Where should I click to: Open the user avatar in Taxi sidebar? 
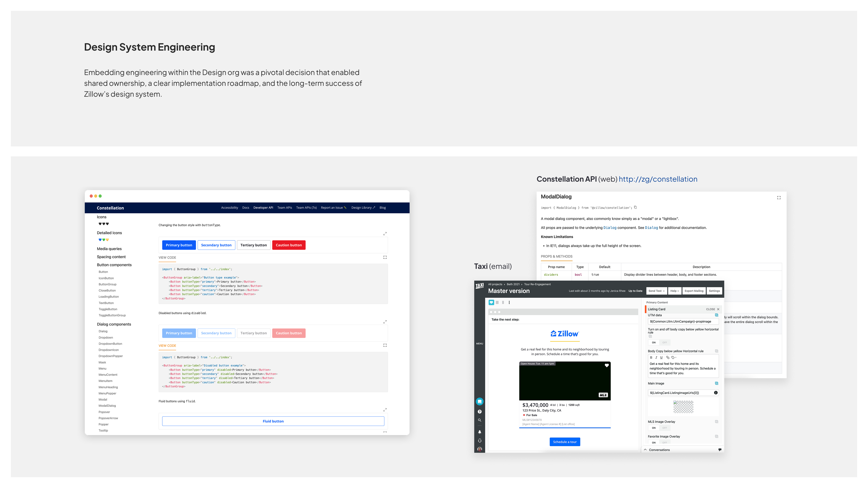tap(479, 449)
